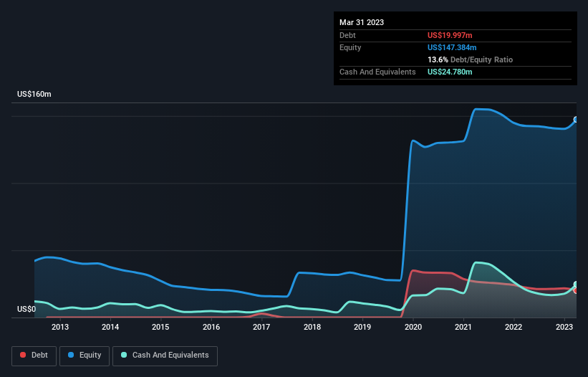The width and height of the screenshot is (588, 377).
Task: Click the blue Equity endpoint marker
Action: click(577, 120)
